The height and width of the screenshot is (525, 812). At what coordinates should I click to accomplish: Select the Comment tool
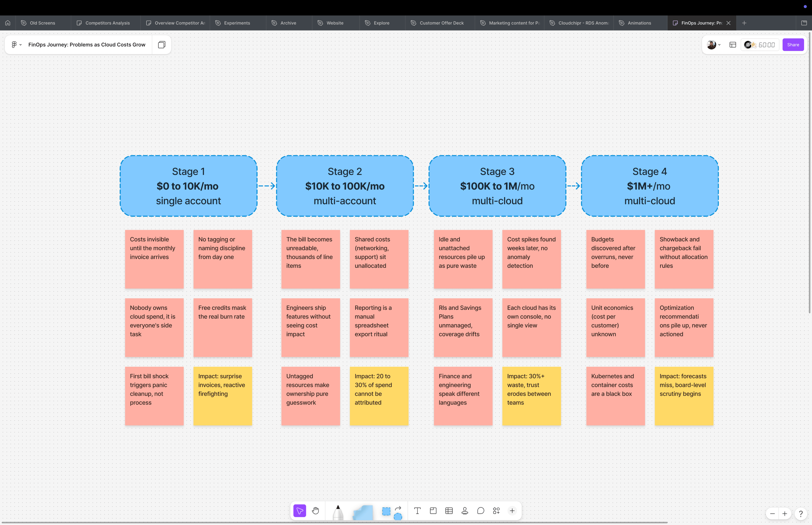(481, 511)
